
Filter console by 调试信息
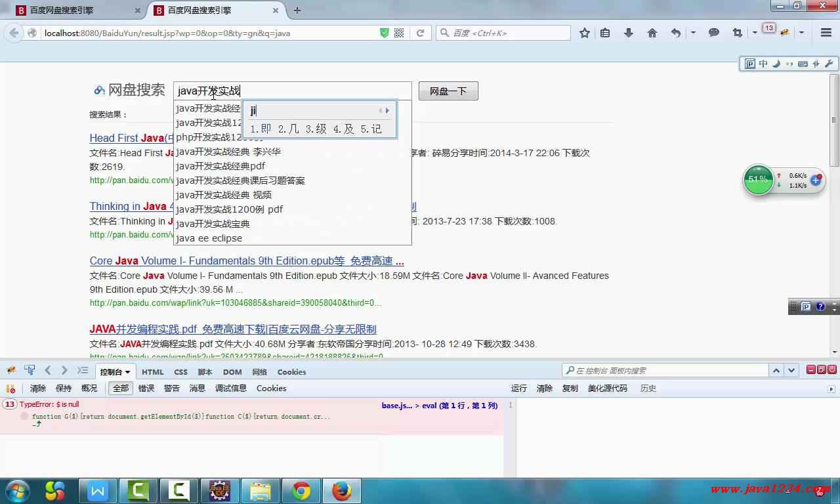[x=231, y=388]
